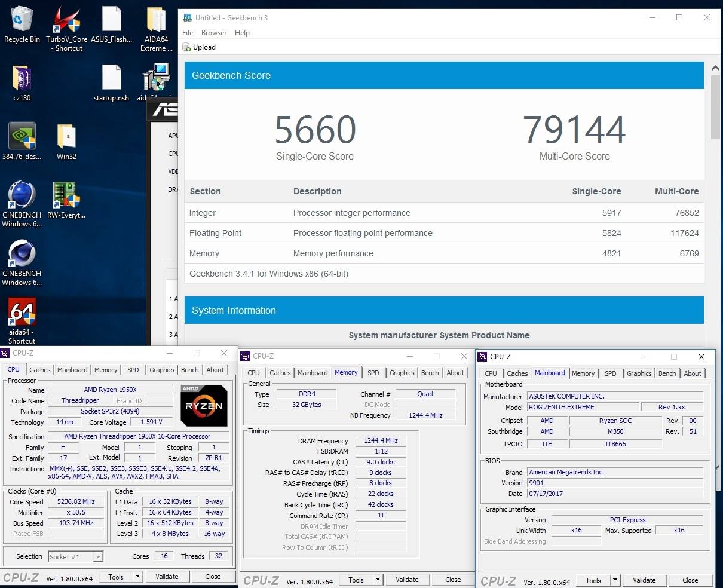
Task: Click Close in CPU-Z Memory window
Action: pos(453,580)
